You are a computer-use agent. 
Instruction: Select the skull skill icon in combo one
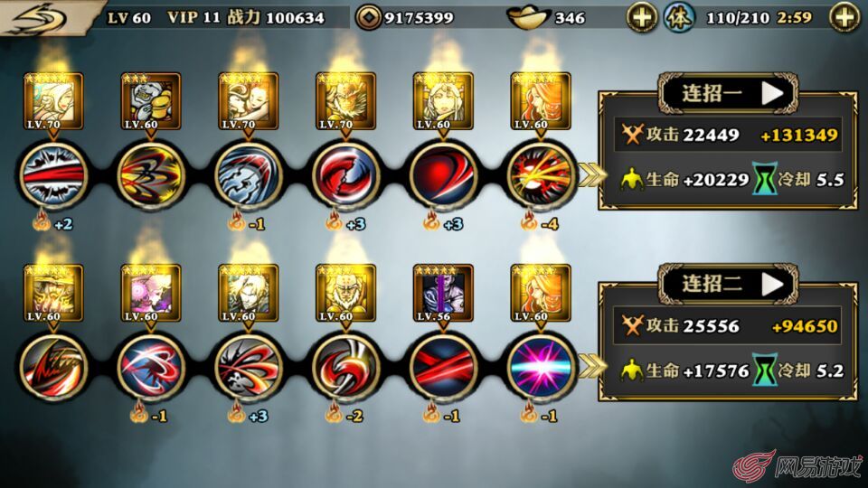(248, 174)
